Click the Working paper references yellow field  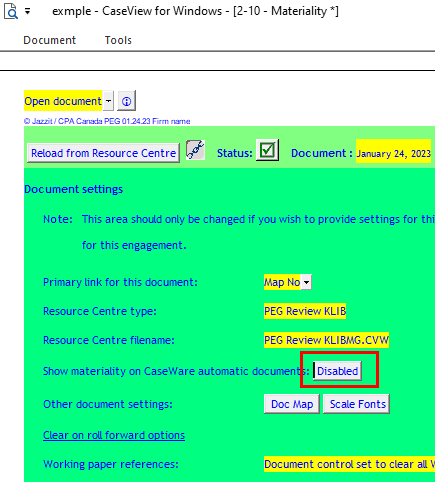349,464
